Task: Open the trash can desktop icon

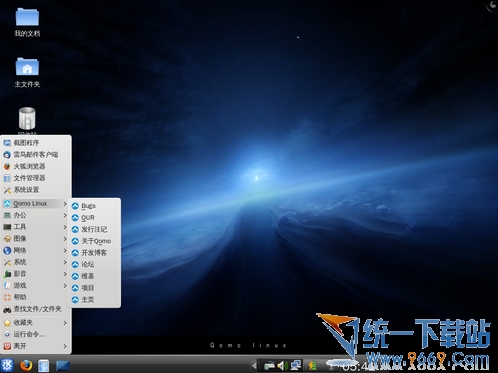Action: coord(27,119)
